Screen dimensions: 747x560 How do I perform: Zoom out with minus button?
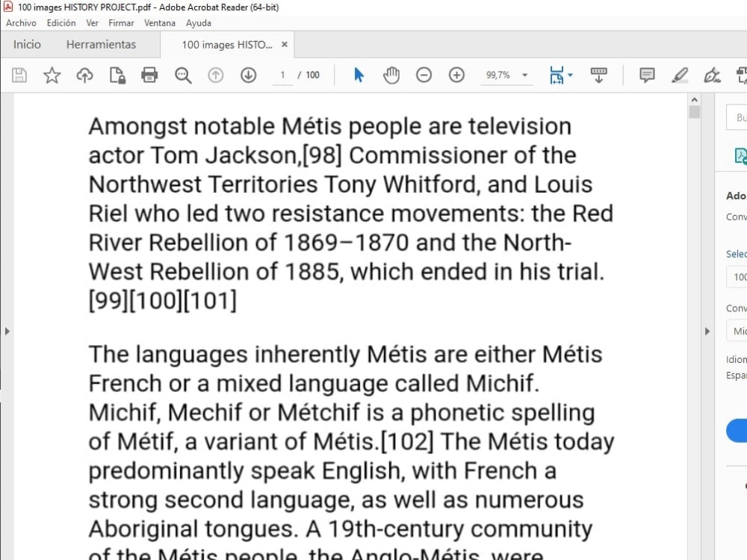click(x=424, y=75)
